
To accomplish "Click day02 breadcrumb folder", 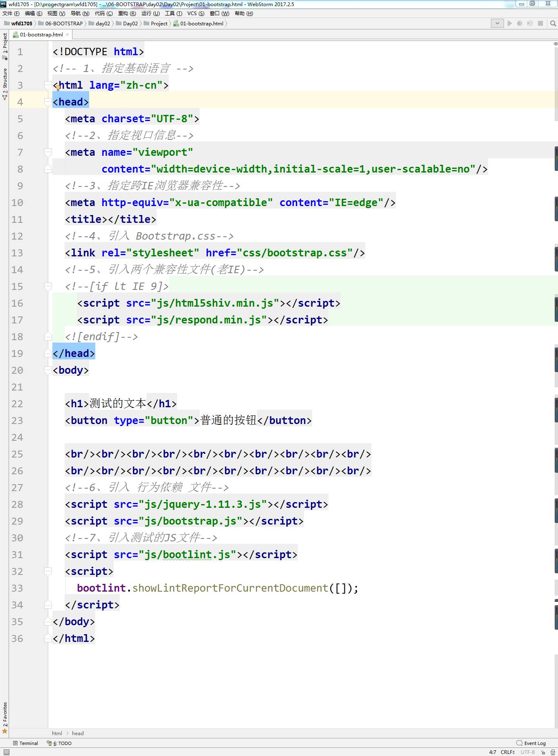I will tap(99, 24).
